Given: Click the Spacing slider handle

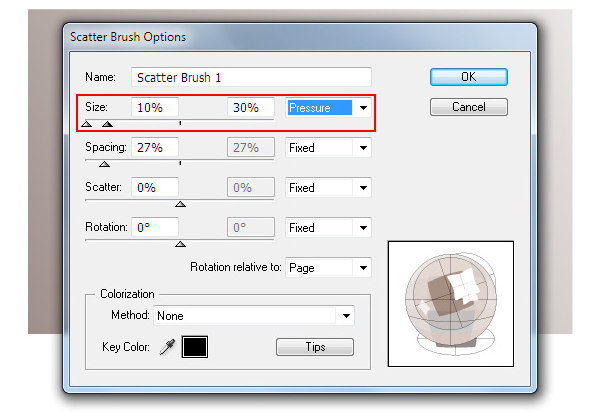Looking at the screenshot, I should (105, 164).
